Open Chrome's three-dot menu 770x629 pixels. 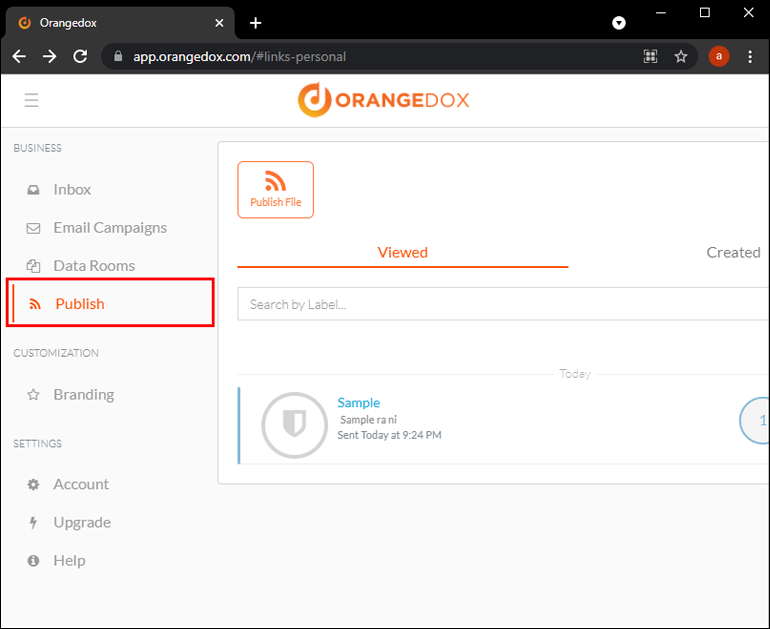point(750,56)
